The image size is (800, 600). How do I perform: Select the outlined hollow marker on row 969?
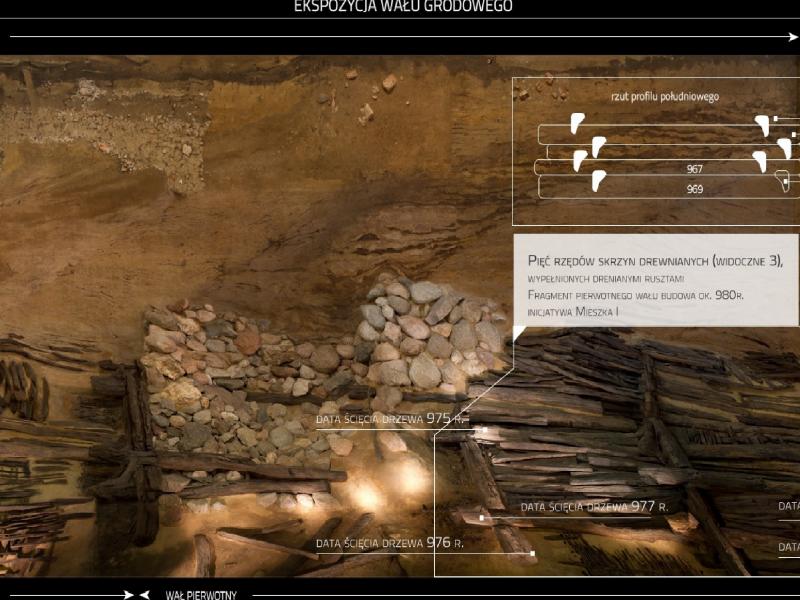[784, 180]
